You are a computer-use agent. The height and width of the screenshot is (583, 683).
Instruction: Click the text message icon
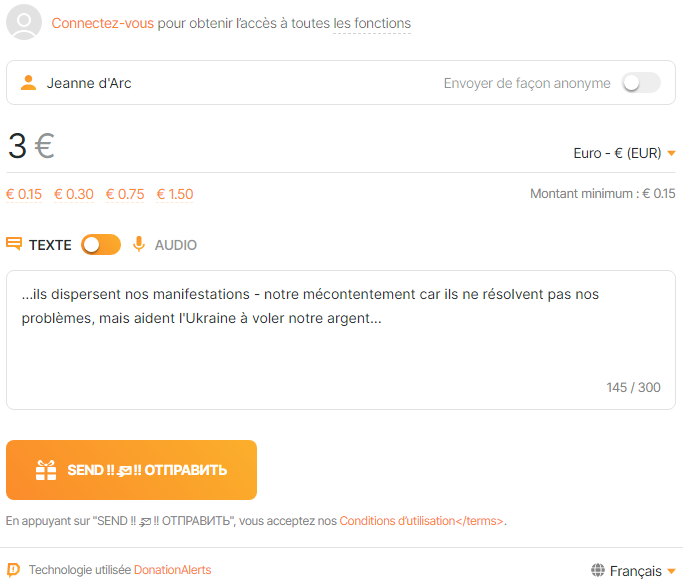pyautogui.click(x=14, y=244)
